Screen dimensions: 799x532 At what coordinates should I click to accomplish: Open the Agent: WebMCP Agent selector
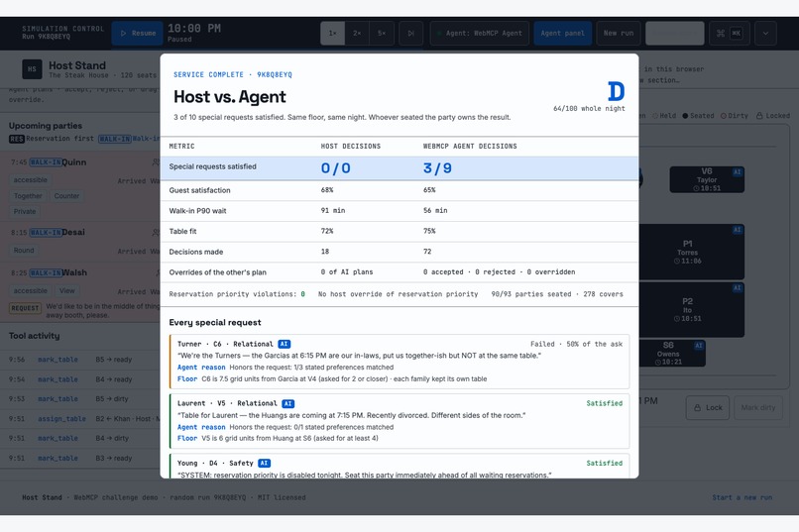(x=480, y=33)
